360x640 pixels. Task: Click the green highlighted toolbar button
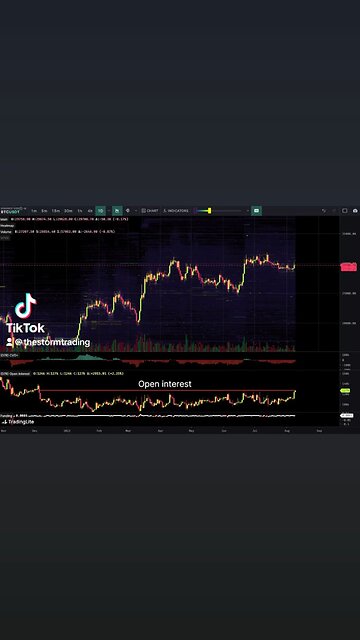click(x=256, y=211)
